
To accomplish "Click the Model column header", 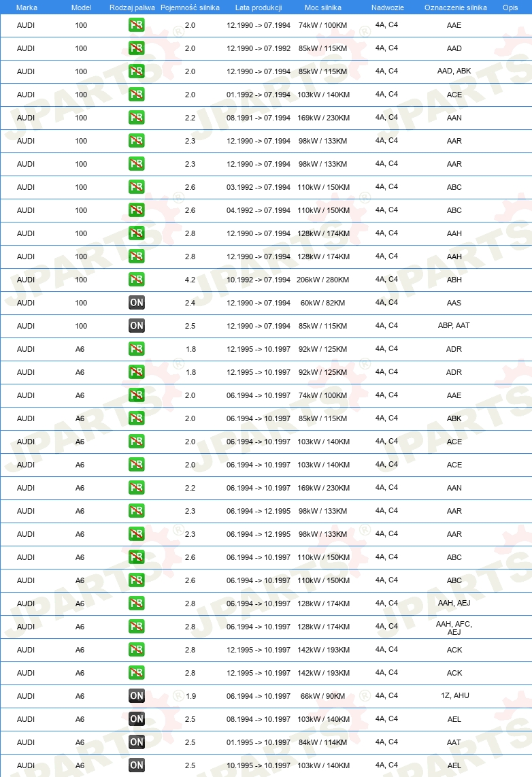I will click(81, 7).
